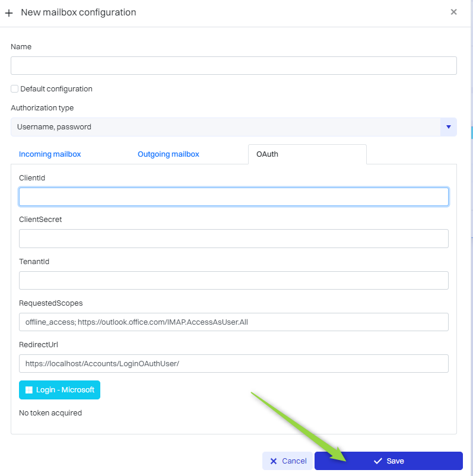Select the OAuth tab
This screenshot has width=473, height=476.
pyautogui.click(x=267, y=154)
